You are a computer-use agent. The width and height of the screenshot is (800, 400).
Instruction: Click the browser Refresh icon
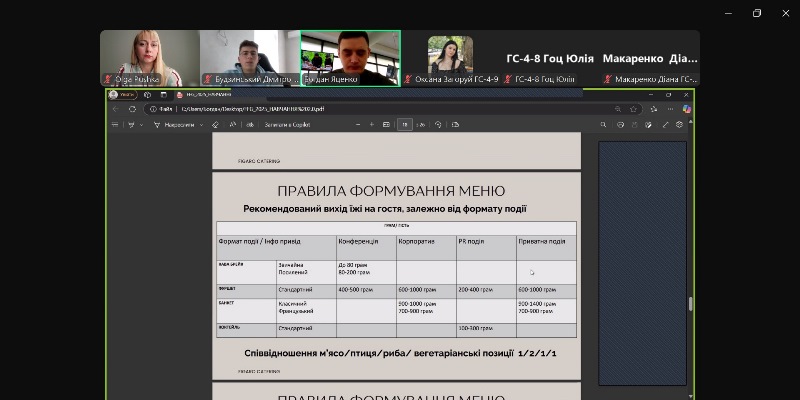tap(132, 109)
